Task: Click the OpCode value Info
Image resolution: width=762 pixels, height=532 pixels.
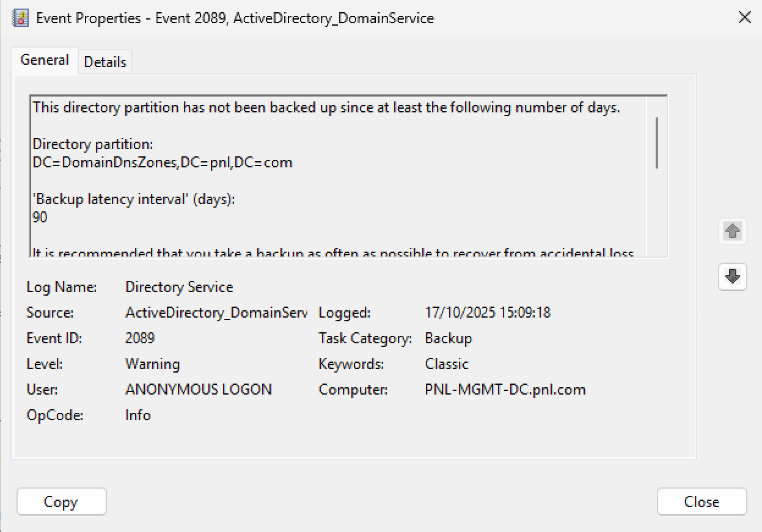Action: pyautogui.click(x=138, y=415)
